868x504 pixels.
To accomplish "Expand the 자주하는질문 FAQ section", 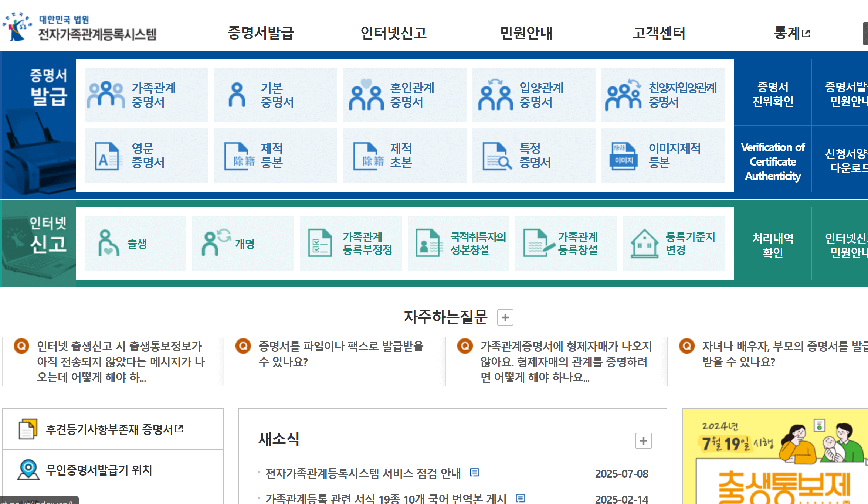I will (505, 317).
